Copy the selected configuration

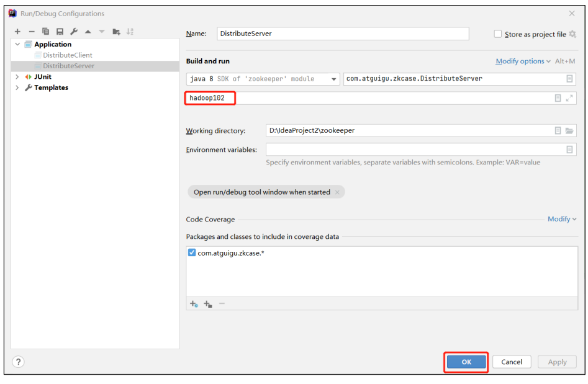(x=46, y=32)
